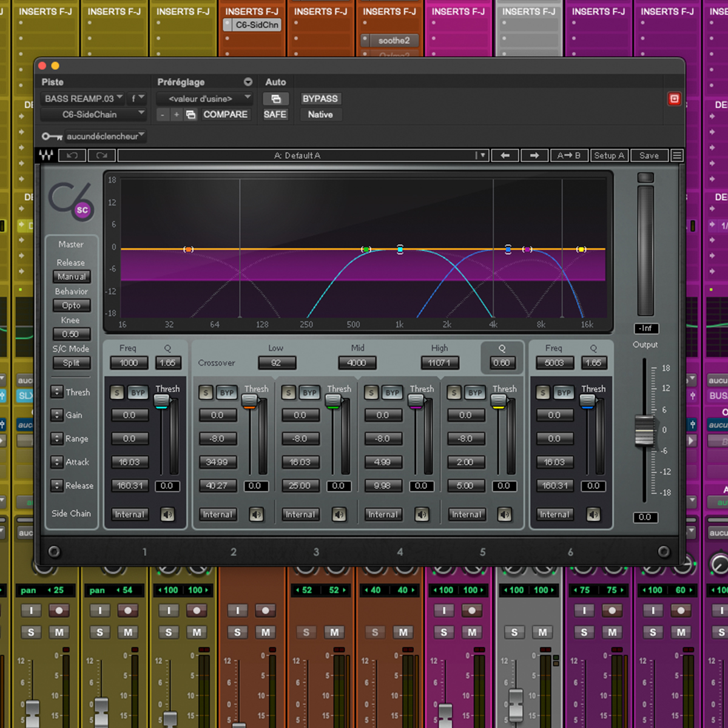The height and width of the screenshot is (728, 728).
Task: Bypass band 6 with BYP button
Action: 564,393
